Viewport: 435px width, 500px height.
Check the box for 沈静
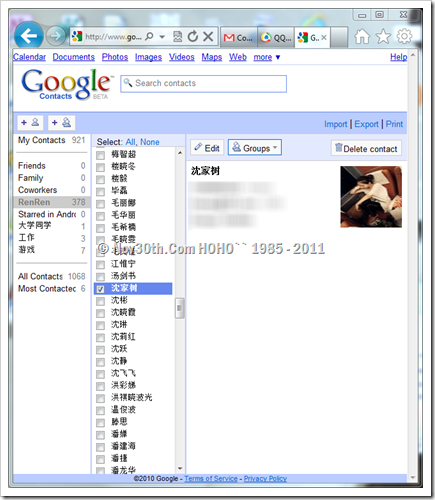[x=100, y=362]
